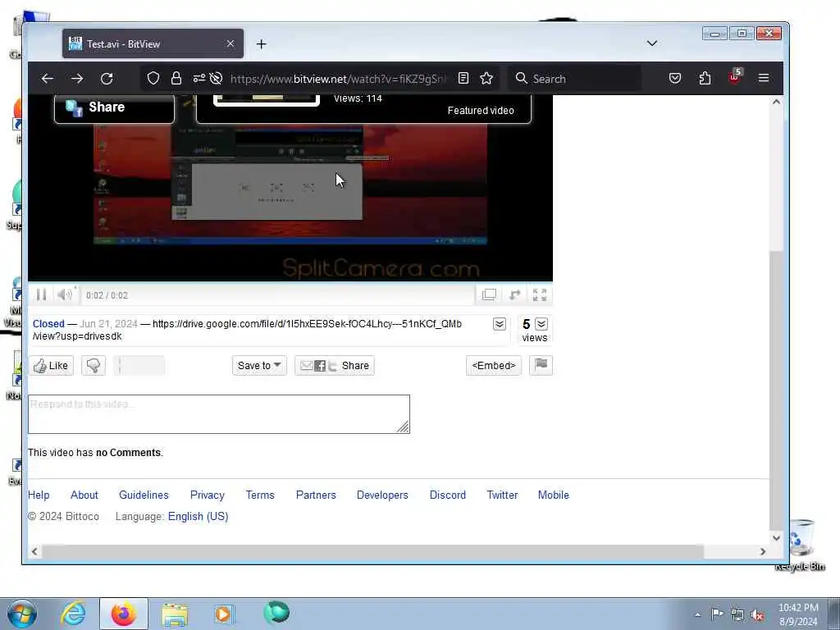Launch Internet Explorer from taskbar
Viewport: 840px width, 630px height.
click(x=72, y=614)
